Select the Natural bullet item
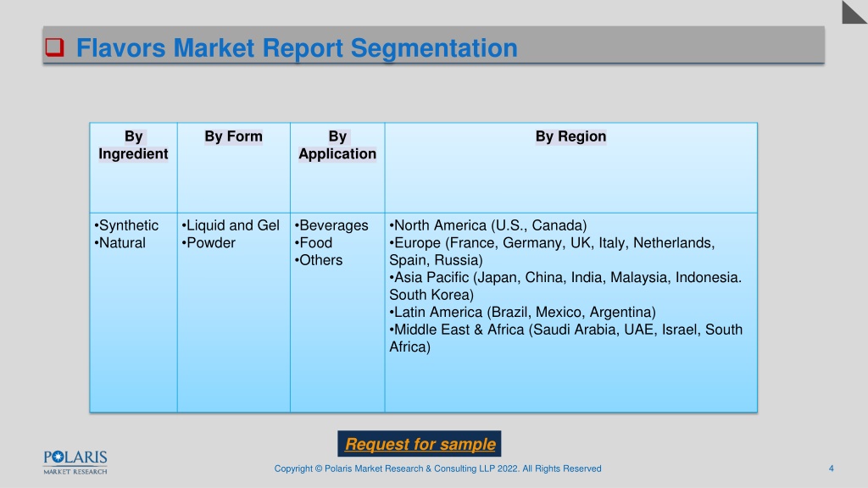 point(120,243)
